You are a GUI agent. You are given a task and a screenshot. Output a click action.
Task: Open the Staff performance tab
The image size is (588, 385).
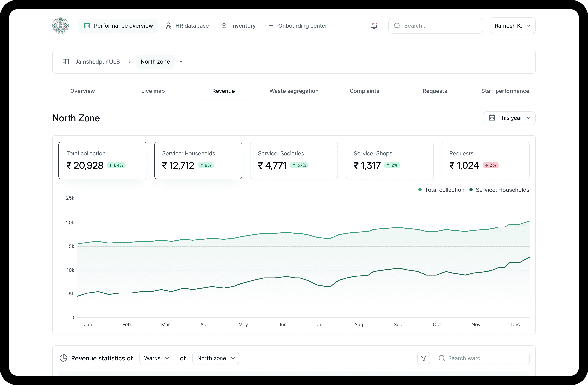[x=505, y=91]
